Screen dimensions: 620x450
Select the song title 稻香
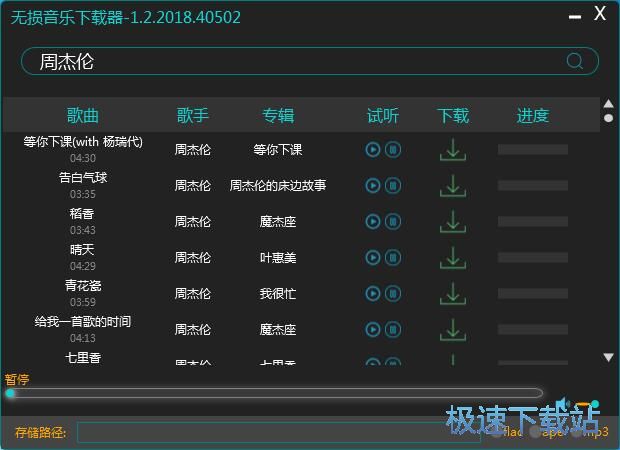point(82,214)
